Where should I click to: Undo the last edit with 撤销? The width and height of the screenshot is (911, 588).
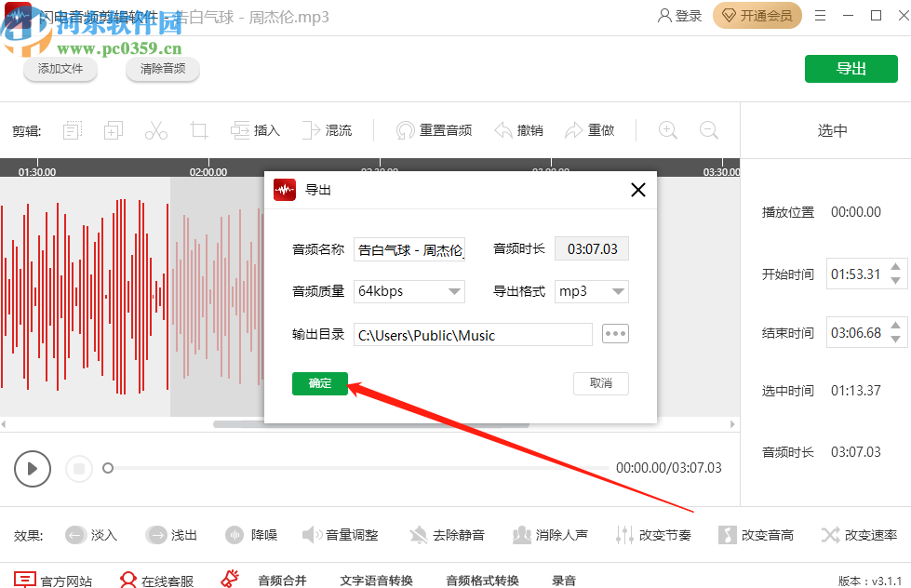coord(518,130)
